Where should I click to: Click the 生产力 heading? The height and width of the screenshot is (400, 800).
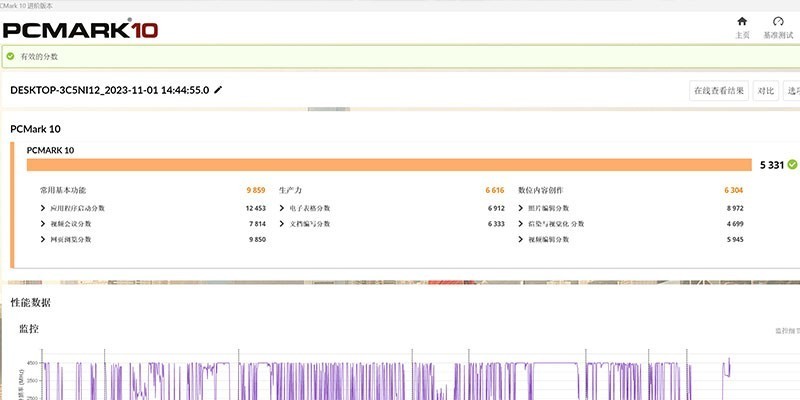[x=290, y=190]
